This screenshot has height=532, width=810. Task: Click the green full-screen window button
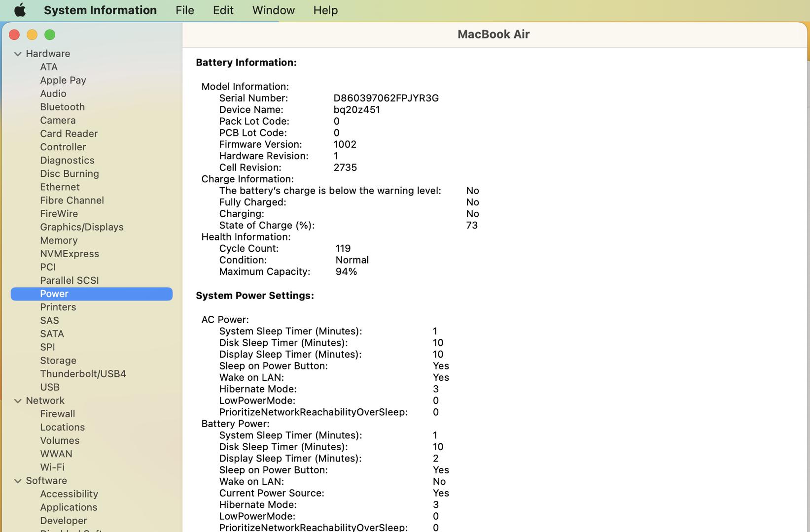coord(50,34)
